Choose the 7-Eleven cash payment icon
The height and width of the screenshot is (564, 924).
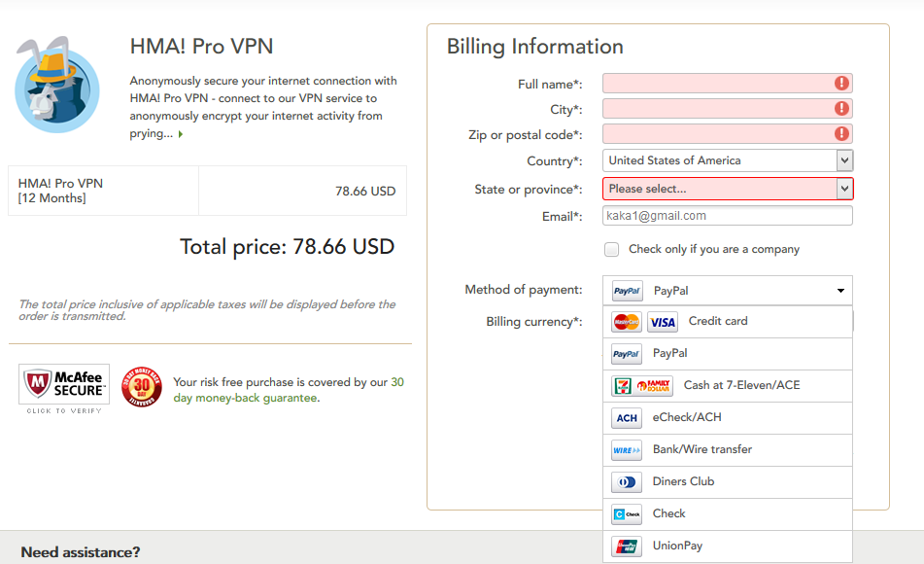click(x=641, y=386)
